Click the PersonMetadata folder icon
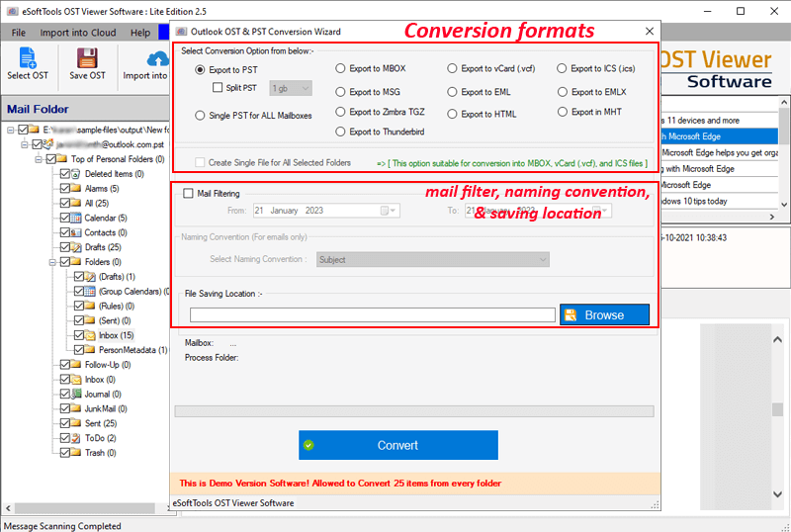Image resolution: width=791 pixels, height=532 pixels. [90, 350]
